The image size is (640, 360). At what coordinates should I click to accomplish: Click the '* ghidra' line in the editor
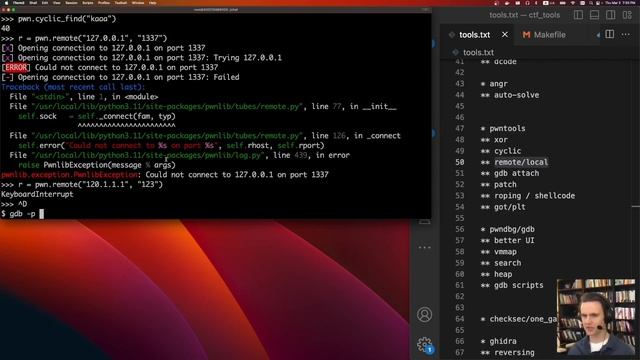coord(498,341)
